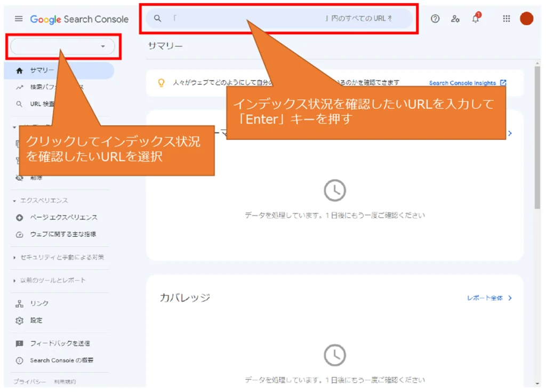This screenshot has height=392, width=546.
Task: Click the help question mark icon
Action: pyautogui.click(x=435, y=19)
